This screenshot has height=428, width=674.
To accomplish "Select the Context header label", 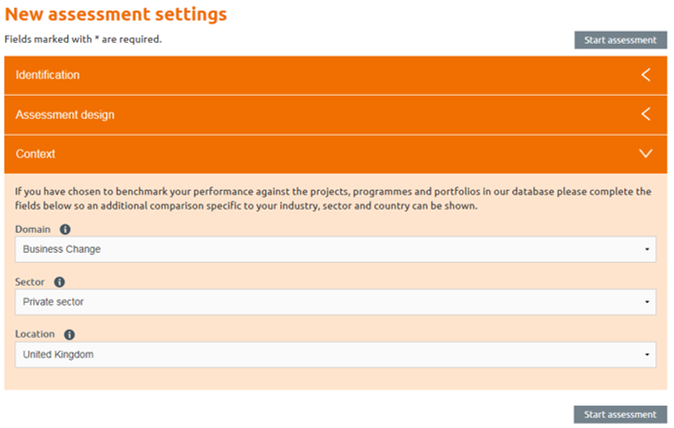I will point(35,154).
